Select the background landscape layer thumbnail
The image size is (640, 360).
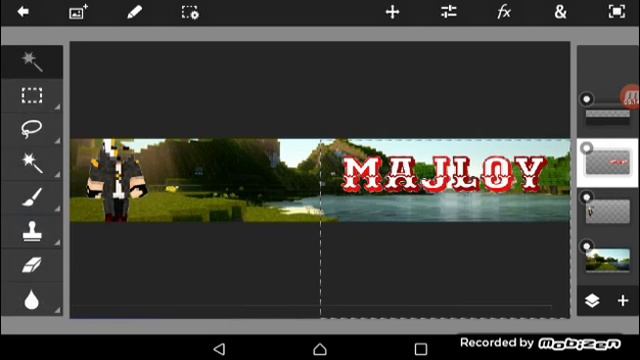pos(608,260)
